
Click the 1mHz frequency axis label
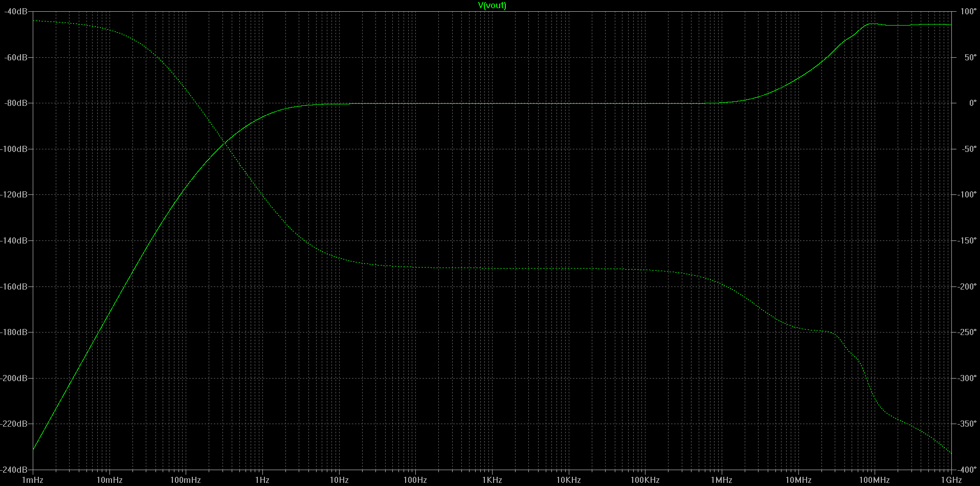coord(33,480)
